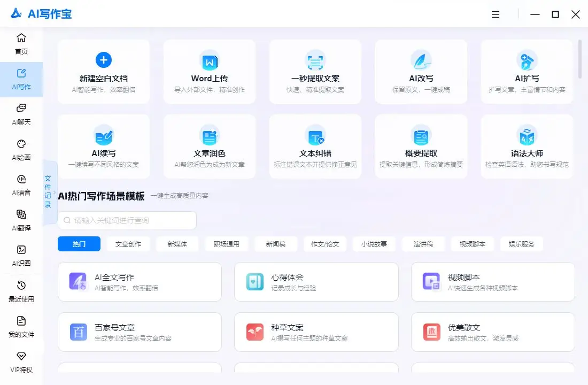
Task: Open 一秒提取文案 extraction tool
Action: [315, 72]
